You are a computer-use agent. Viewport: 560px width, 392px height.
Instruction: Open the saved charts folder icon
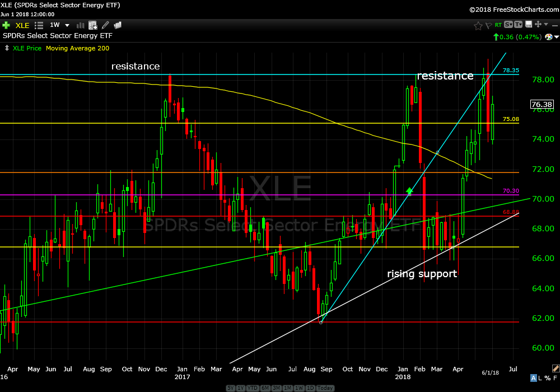[x=118, y=25]
